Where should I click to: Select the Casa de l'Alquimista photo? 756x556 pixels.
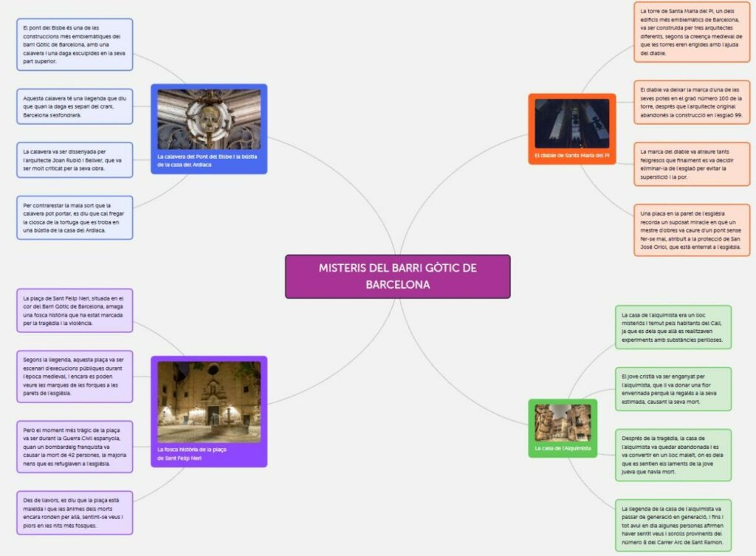click(x=563, y=422)
